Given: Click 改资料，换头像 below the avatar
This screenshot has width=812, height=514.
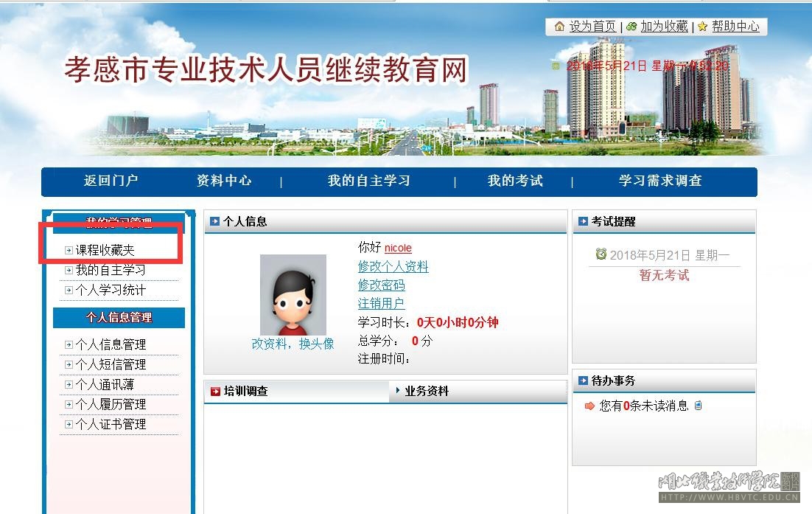Looking at the screenshot, I should tap(293, 344).
